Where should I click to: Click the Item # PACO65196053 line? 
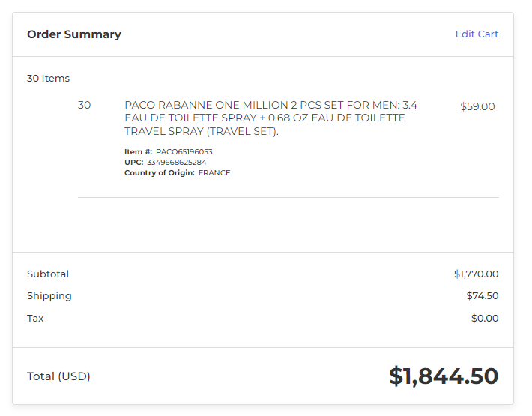(x=169, y=151)
